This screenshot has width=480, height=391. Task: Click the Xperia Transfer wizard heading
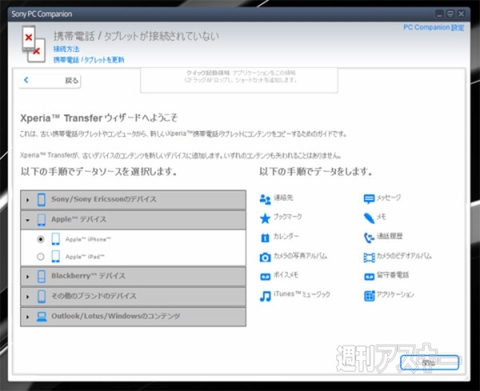click(99, 118)
